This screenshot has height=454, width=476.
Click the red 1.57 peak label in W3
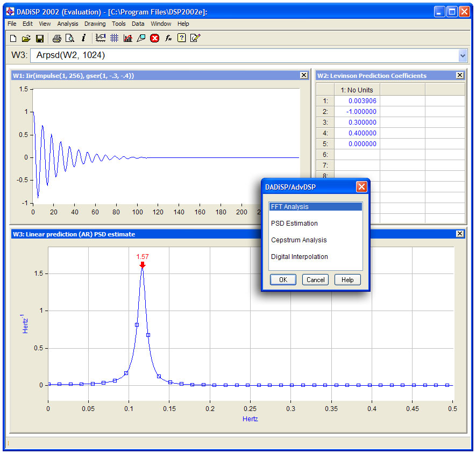(143, 257)
